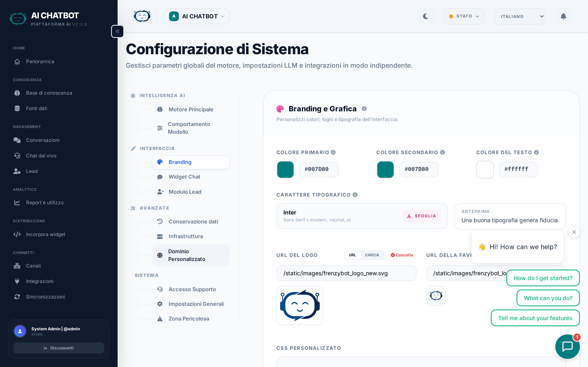This screenshot has height=367, width=588.
Task: Click info icon beside Branding e Grafica
Action: (x=364, y=109)
